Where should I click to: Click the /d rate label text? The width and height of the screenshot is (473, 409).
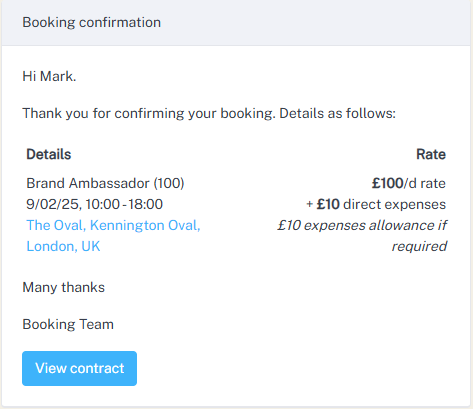(x=425, y=183)
